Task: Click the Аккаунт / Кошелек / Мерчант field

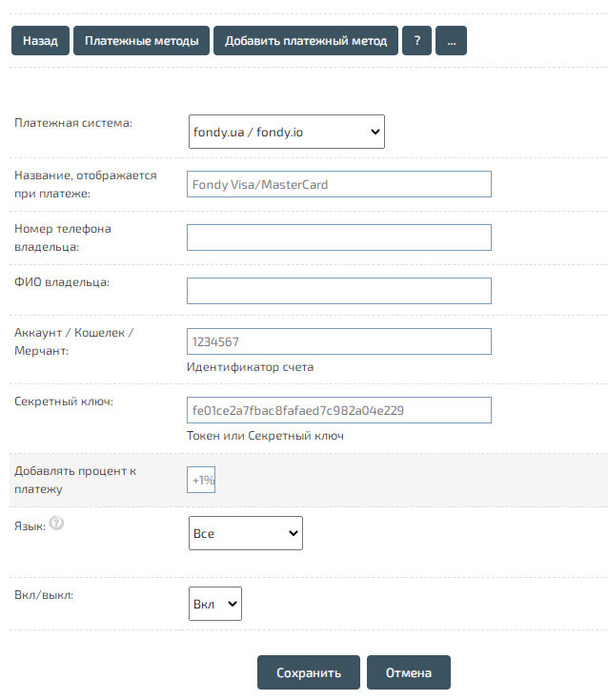Action: (x=338, y=341)
